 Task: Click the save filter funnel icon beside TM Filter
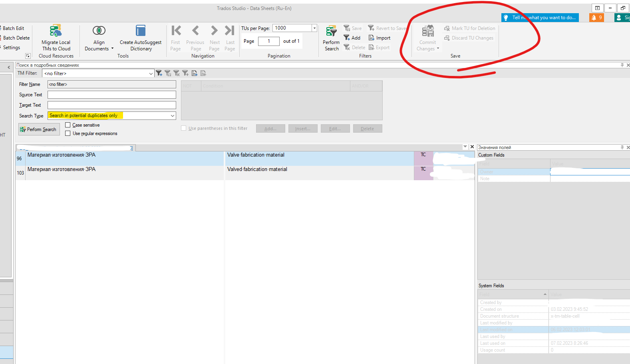coord(168,73)
